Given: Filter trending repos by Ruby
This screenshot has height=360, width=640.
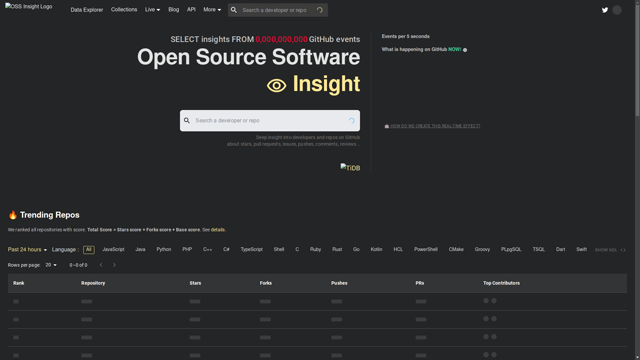Looking at the screenshot, I should pyautogui.click(x=315, y=249).
